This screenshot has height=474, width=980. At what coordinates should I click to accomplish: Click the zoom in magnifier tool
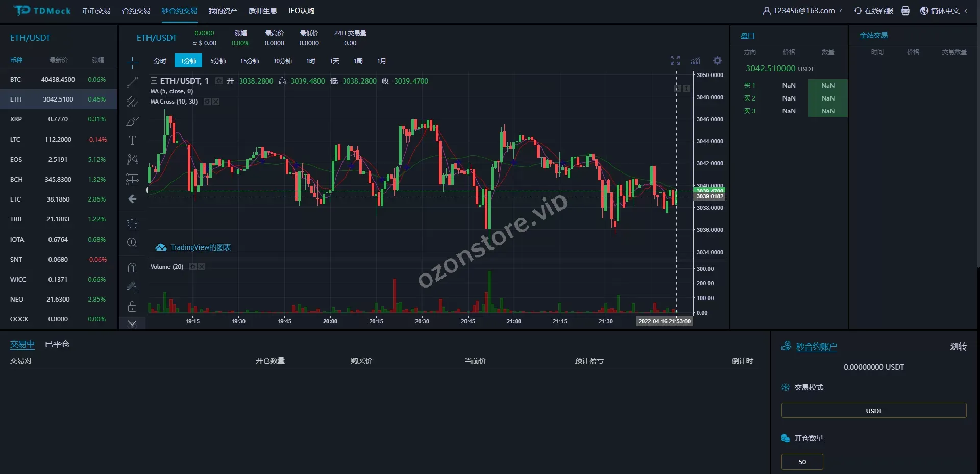(x=132, y=243)
